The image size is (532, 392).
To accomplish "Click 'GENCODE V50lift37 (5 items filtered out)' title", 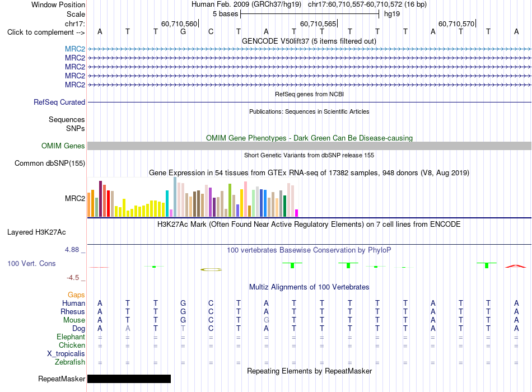I will [309, 41].
